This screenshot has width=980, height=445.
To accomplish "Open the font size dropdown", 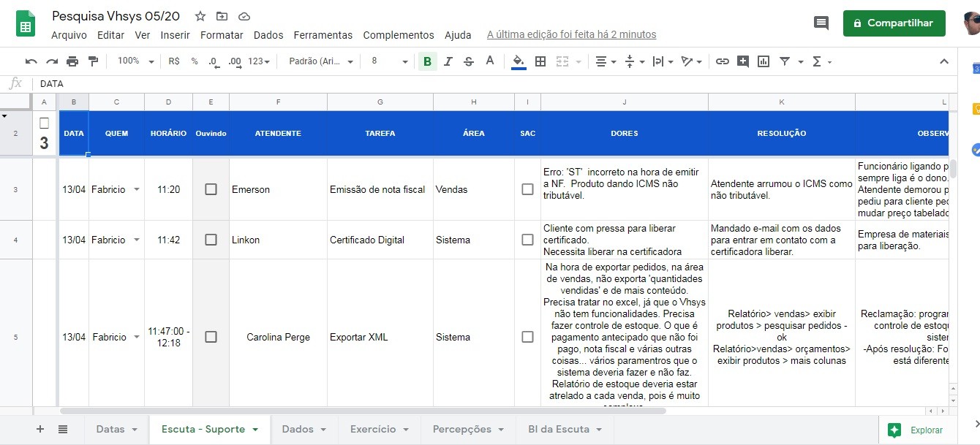I will 389,61.
